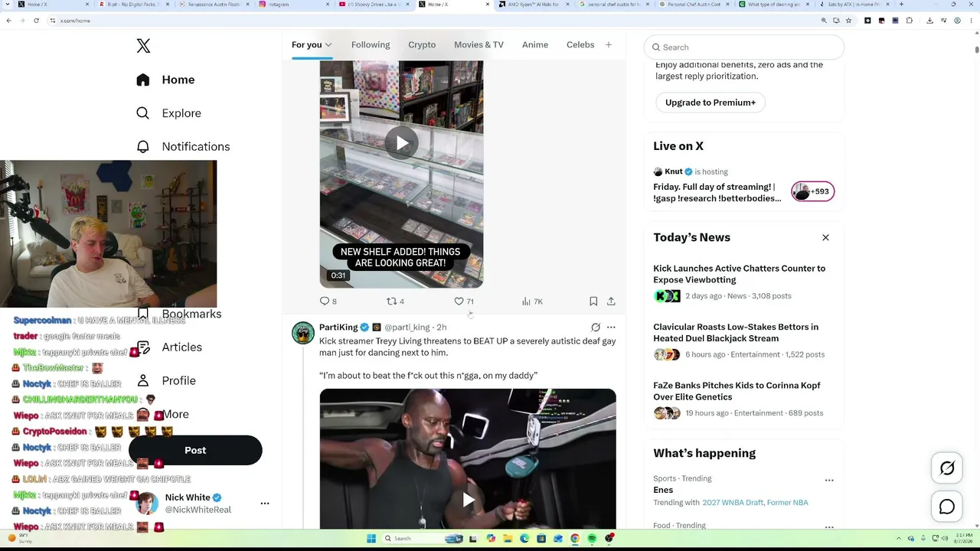Open the Profile page in sidebar
This screenshot has height=551, width=980.
pyautogui.click(x=167, y=381)
